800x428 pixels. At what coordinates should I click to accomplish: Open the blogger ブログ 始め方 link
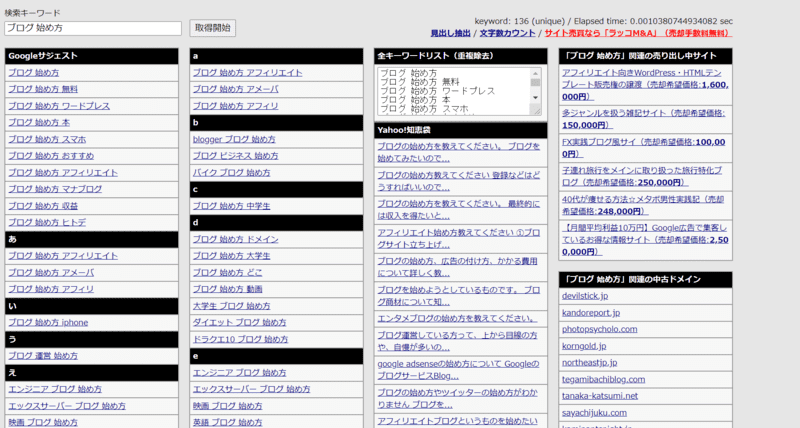[x=234, y=139]
